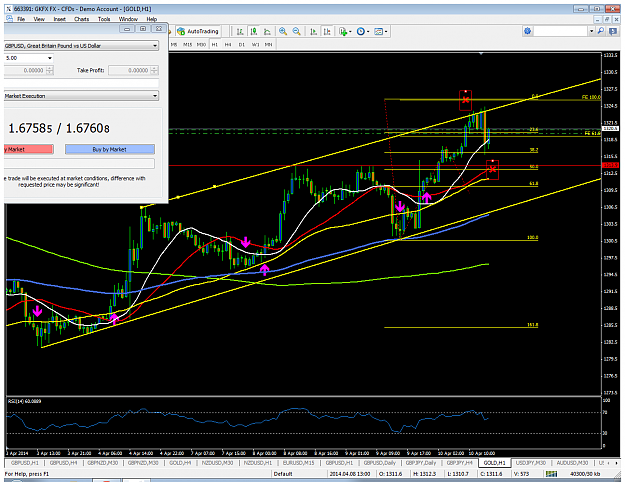625x482 pixels.
Task: Adjust the Take Profit spinner arrows
Action: point(154,71)
